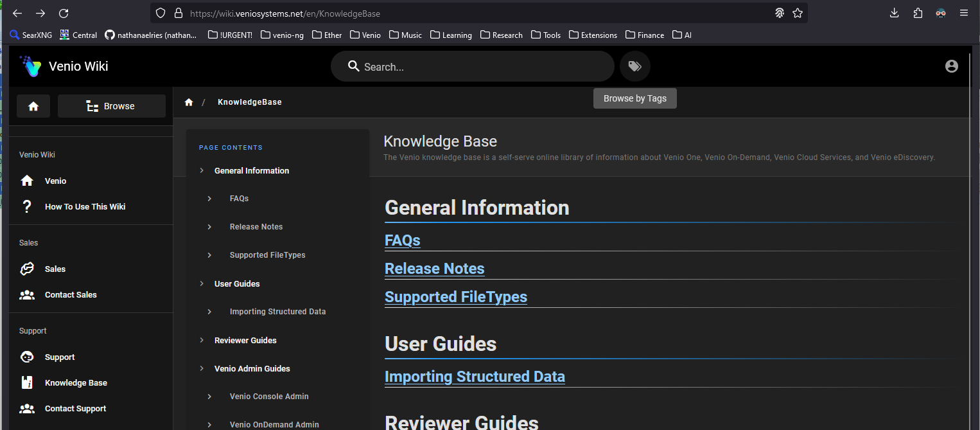Expand the FAQs chevron in Page Contents
This screenshot has height=430, width=980.
(x=209, y=199)
